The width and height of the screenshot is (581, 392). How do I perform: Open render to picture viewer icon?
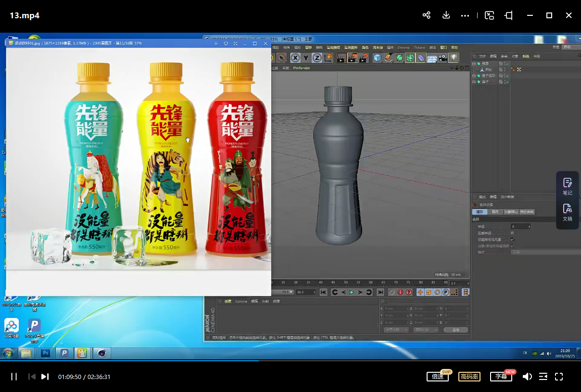tap(353, 58)
